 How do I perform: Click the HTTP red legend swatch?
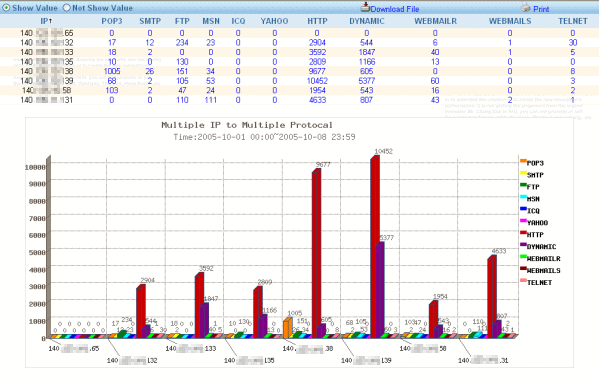point(523,233)
